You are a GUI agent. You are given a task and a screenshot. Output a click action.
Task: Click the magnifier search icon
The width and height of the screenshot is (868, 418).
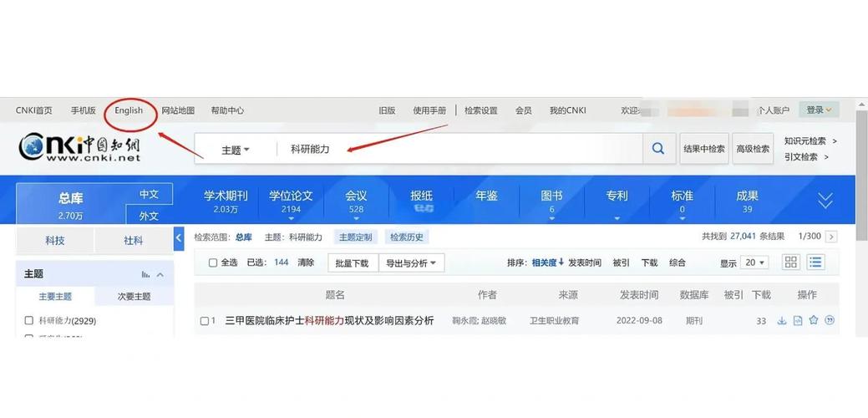pyautogui.click(x=658, y=148)
